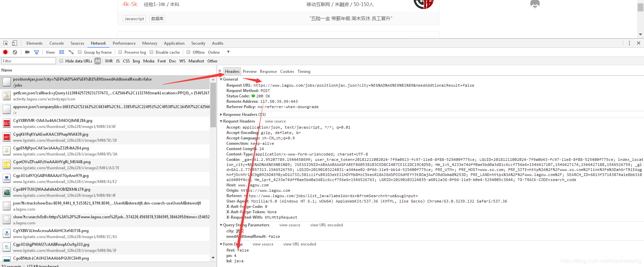The height and width of the screenshot is (267, 644).
Task: Click the capture screenshots camera icon
Action: 27,52
